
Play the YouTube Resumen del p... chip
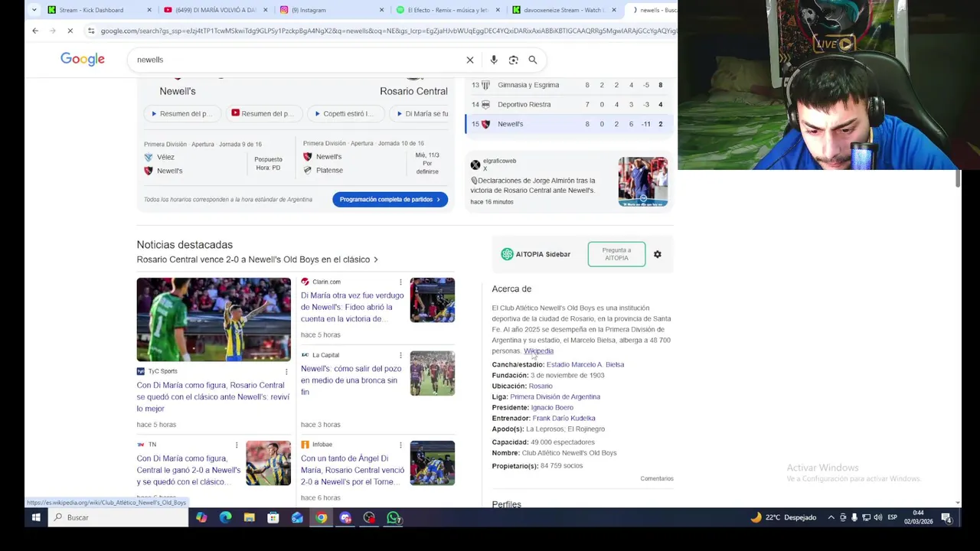[x=263, y=113]
